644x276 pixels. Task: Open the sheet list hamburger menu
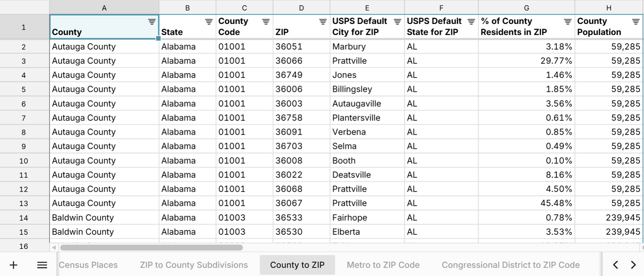[42, 265]
